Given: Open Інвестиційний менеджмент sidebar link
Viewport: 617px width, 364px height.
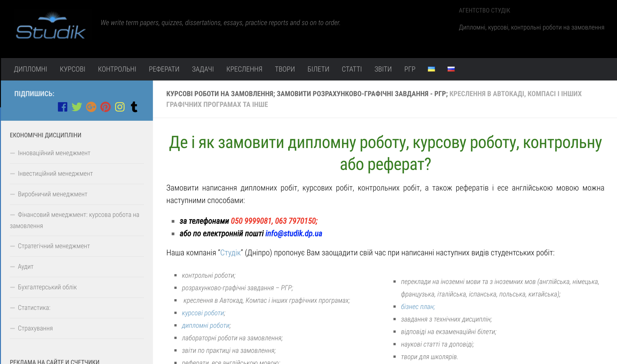Looking at the screenshot, I should click(55, 174).
